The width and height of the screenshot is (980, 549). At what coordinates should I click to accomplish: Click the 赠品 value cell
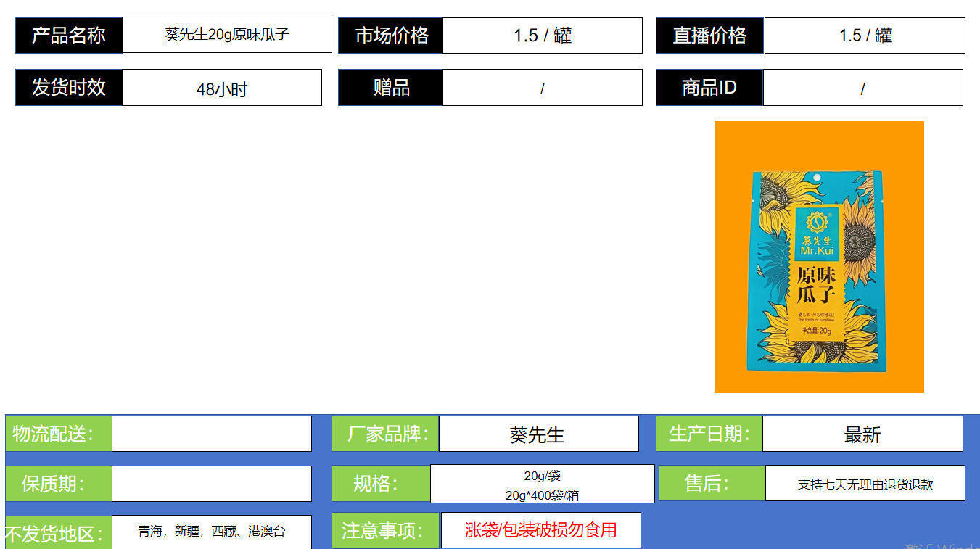pos(542,88)
